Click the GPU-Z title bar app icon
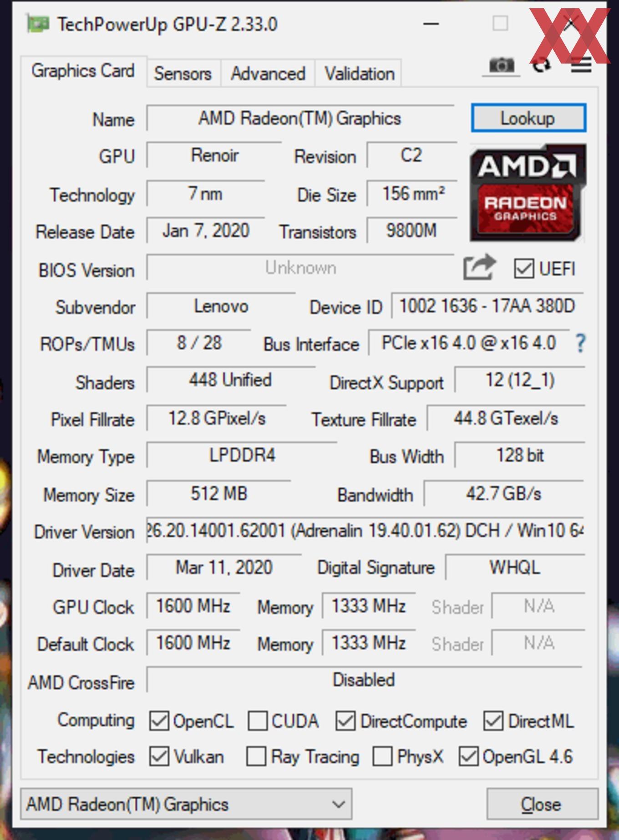The width and height of the screenshot is (619, 840). (x=38, y=24)
